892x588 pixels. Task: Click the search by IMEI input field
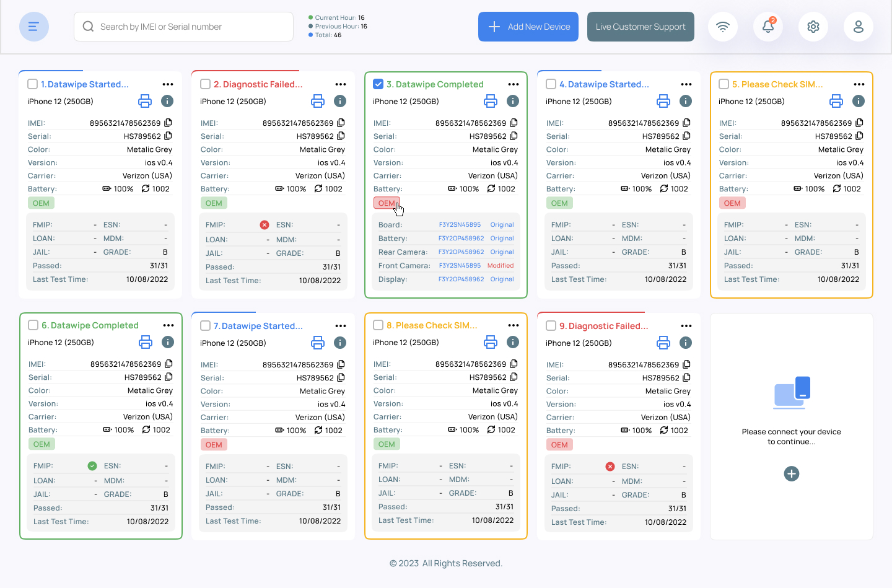[183, 27]
